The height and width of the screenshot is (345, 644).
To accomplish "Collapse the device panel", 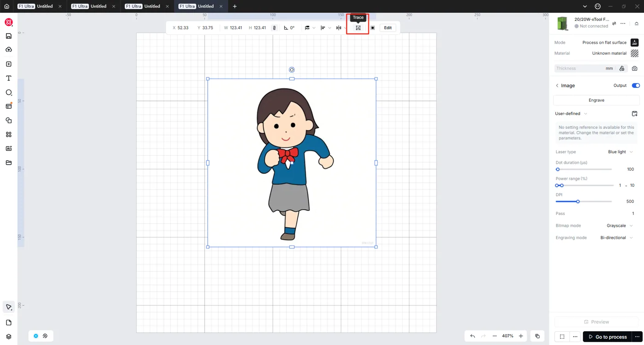I will tap(637, 23).
